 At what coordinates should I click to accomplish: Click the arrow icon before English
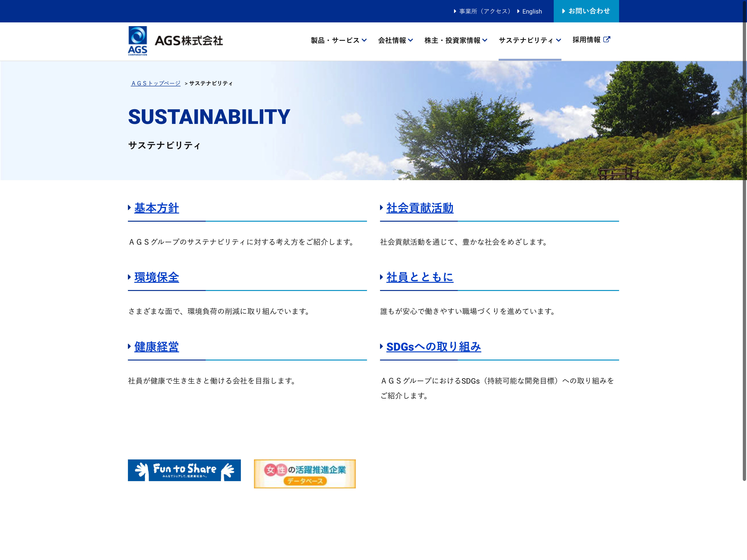pos(518,11)
